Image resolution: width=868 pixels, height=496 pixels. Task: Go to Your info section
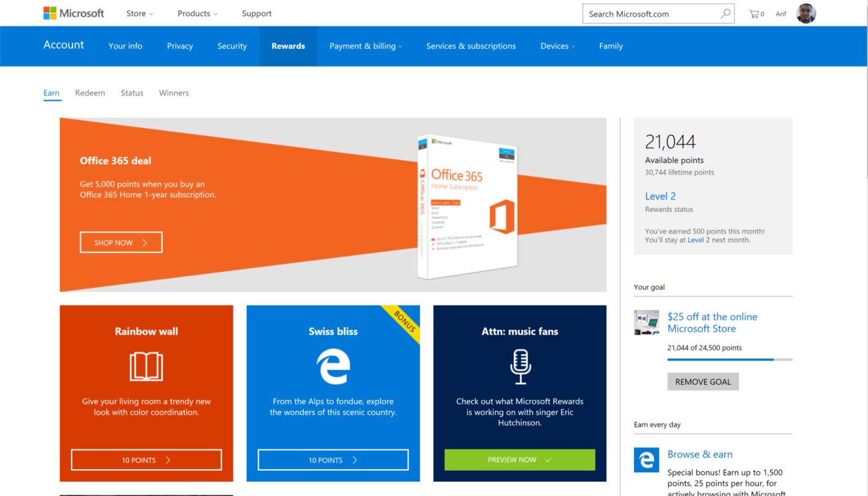125,46
